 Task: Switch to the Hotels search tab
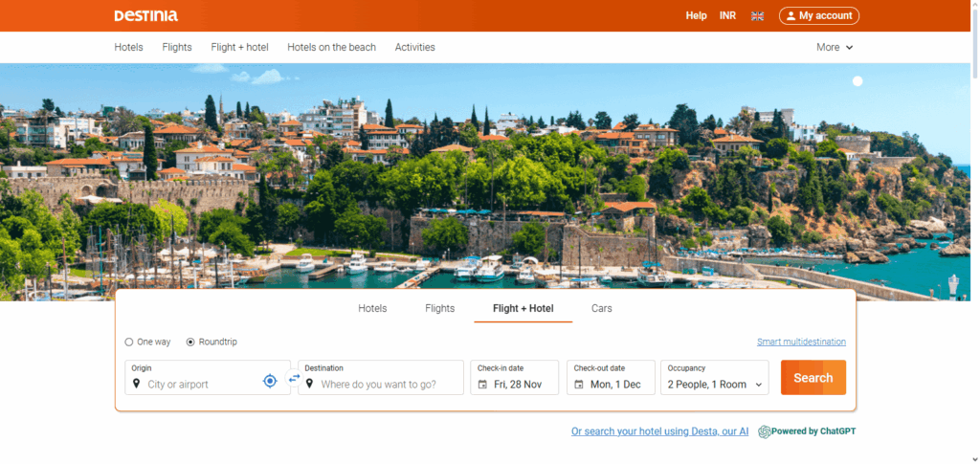click(x=372, y=308)
